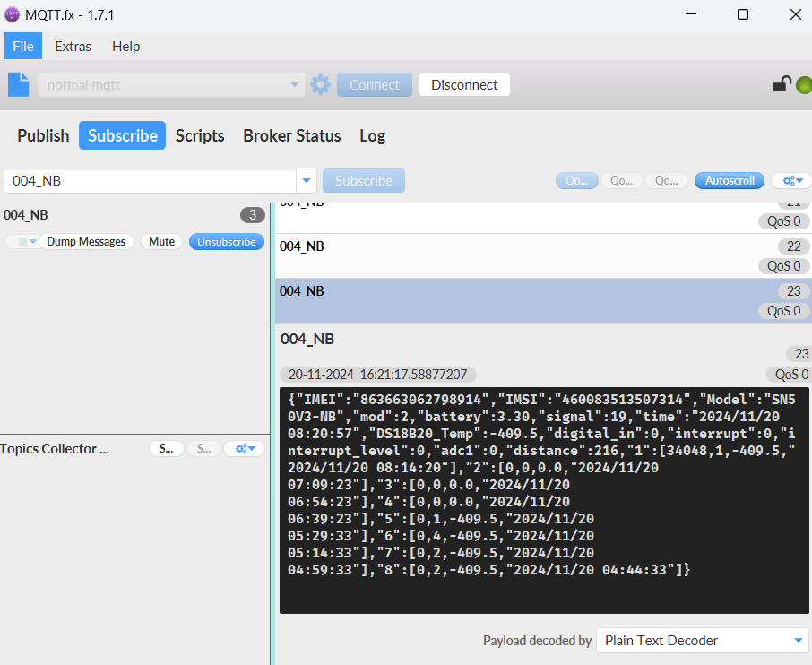Click the green connection status indicator
The width and height of the screenshot is (812, 665).
[x=804, y=85]
